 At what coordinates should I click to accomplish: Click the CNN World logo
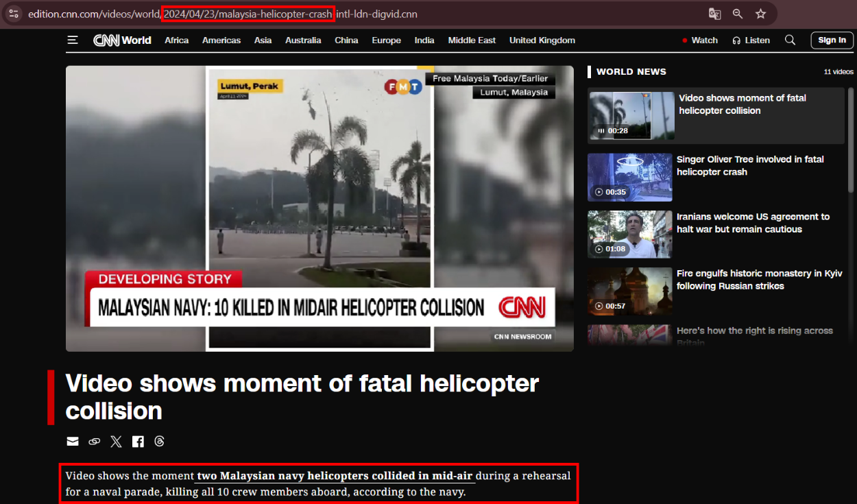[122, 40]
